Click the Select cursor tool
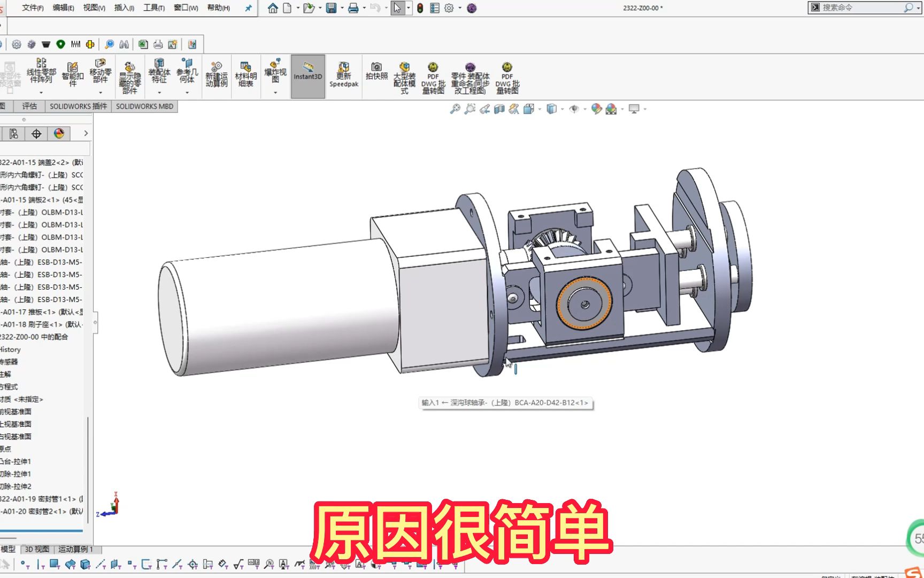924x578 pixels. 397,8
